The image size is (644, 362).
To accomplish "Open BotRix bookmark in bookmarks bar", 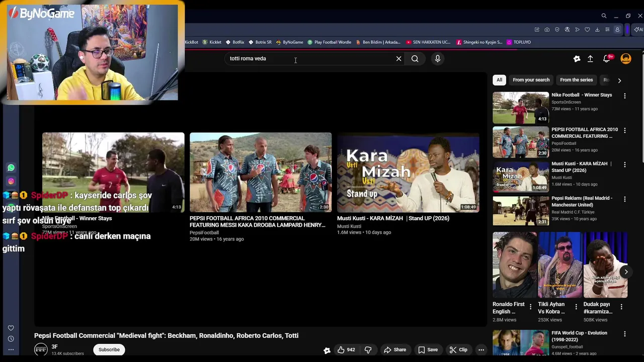I will (x=235, y=42).
